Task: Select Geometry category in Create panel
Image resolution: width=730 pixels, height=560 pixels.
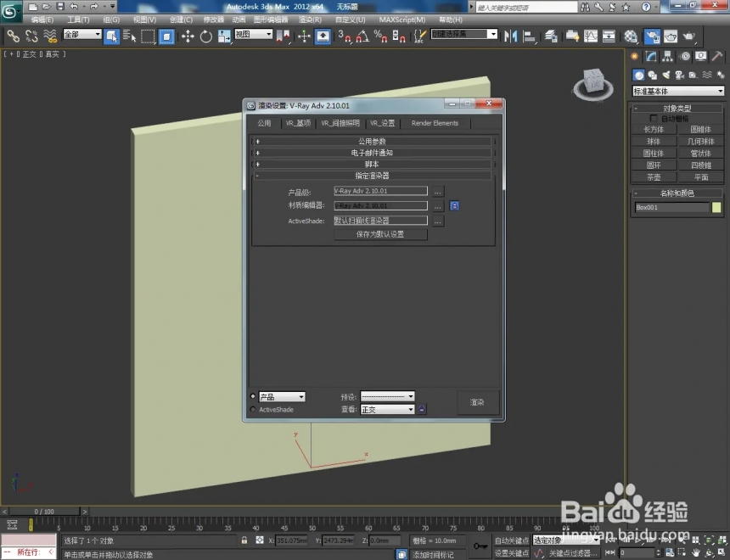Action: [638, 75]
